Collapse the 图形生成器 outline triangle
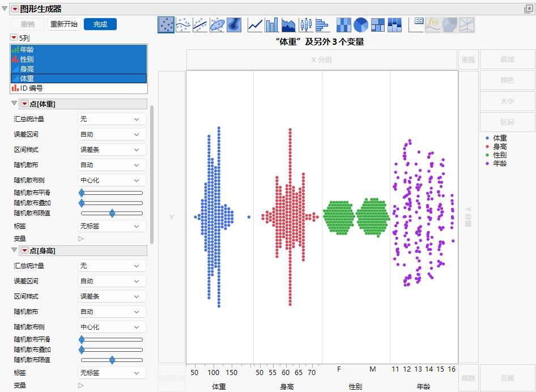The image size is (536, 392). pyautogui.click(x=5, y=8)
